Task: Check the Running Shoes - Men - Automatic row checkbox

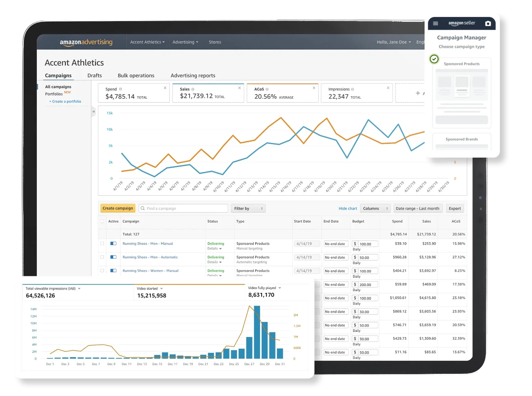Action: click(102, 257)
